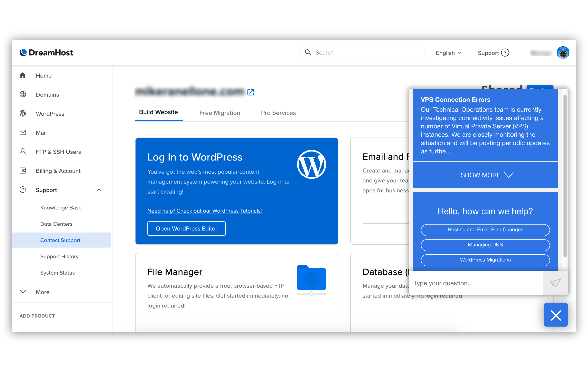The image size is (588, 372).
Task: Click the Home icon in sidebar
Action: click(23, 75)
